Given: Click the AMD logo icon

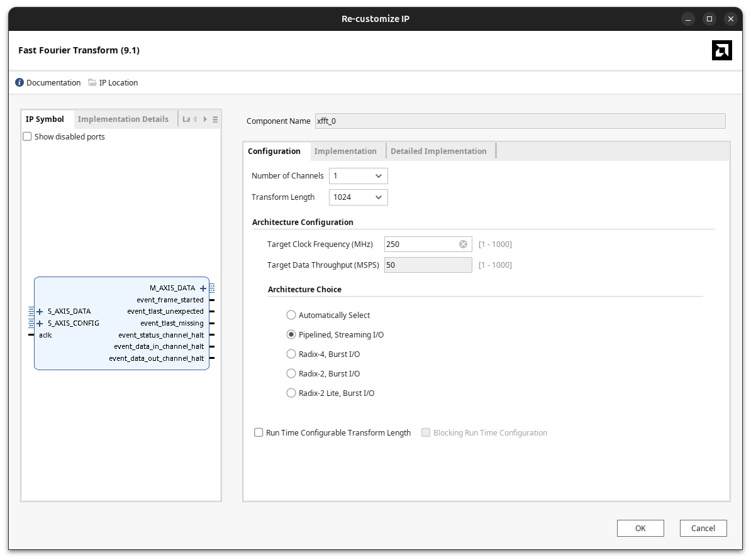Looking at the screenshot, I should [x=722, y=50].
